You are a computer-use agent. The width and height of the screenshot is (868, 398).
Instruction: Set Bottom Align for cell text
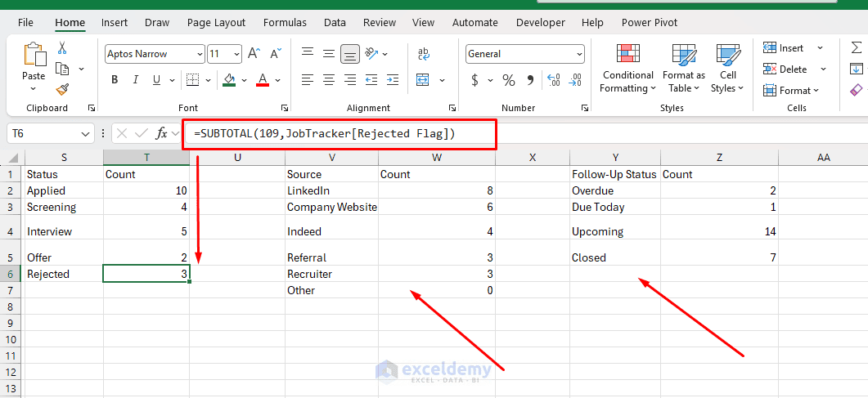(349, 54)
